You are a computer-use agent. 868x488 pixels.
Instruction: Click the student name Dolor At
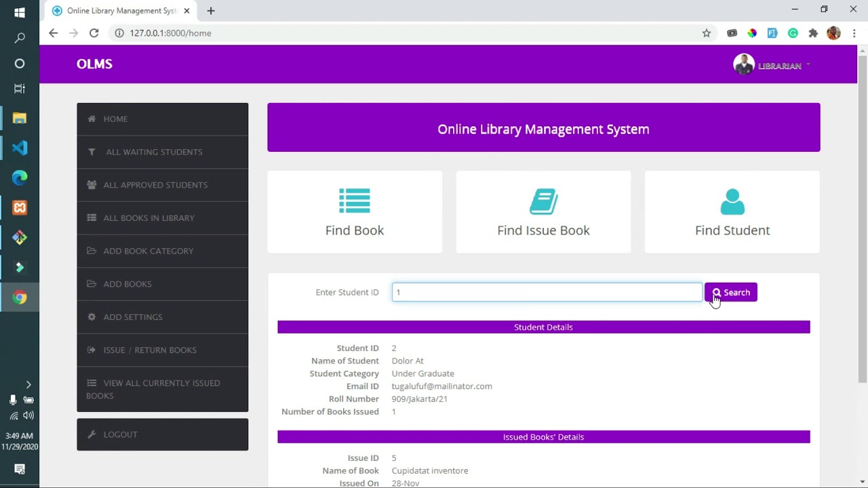click(x=408, y=361)
